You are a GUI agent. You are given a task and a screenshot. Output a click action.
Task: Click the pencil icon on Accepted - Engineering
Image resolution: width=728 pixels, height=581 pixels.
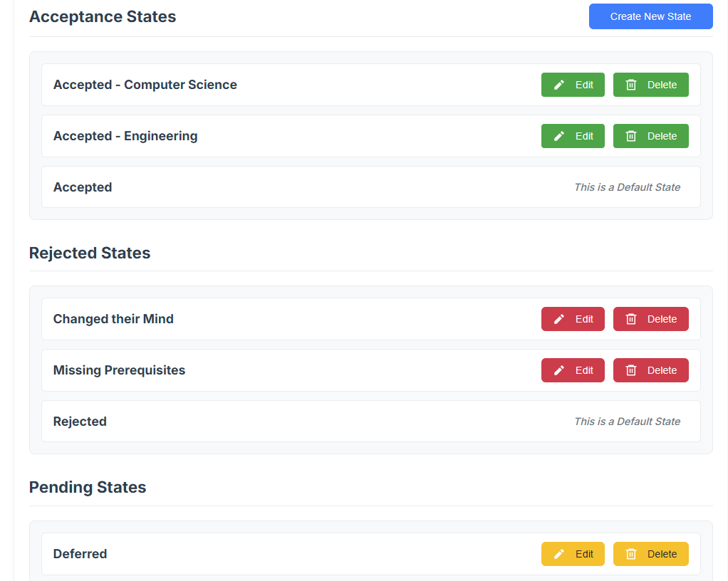[558, 135]
